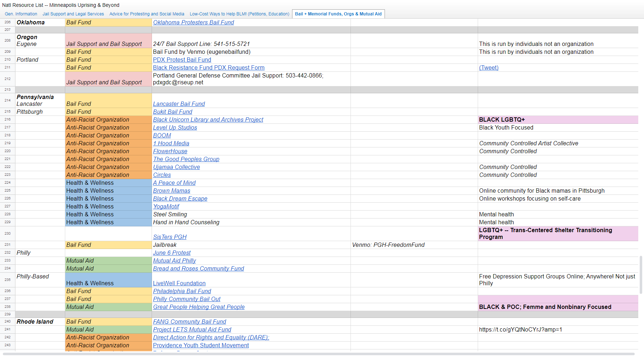Screen dimensions: 644x357
Task: Open the LiveWell Foundation link
Action: pos(179,283)
